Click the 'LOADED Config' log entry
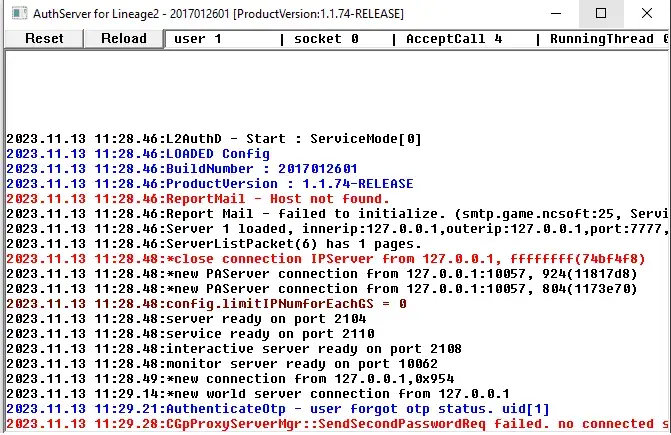Viewport: 671px width, 435px height. point(138,154)
